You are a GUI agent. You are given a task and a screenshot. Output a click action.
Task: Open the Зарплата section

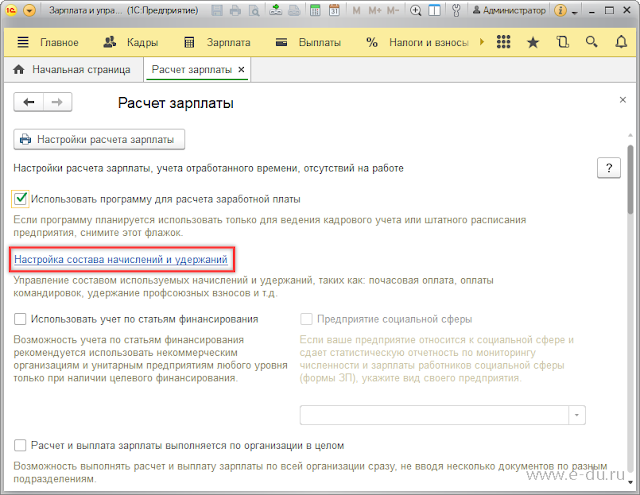coord(229,42)
